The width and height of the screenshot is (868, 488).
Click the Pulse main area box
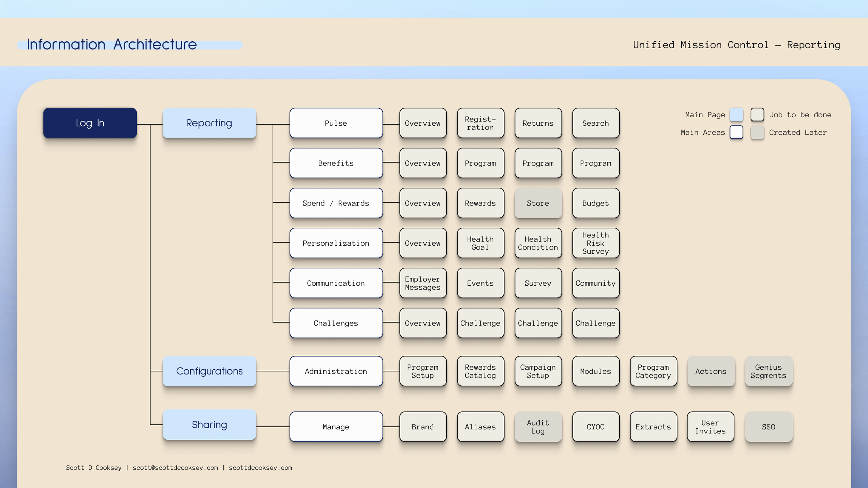336,123
